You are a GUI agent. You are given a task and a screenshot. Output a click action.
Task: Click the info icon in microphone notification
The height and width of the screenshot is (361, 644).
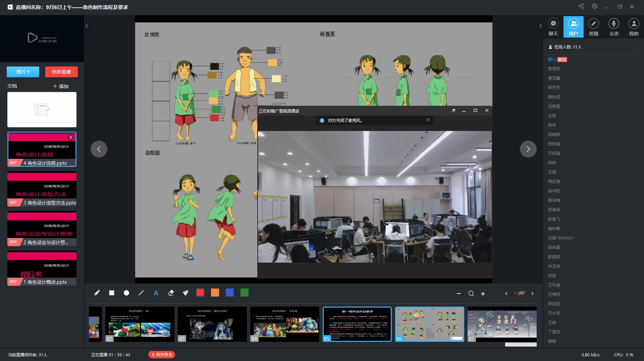coord(322,120)
